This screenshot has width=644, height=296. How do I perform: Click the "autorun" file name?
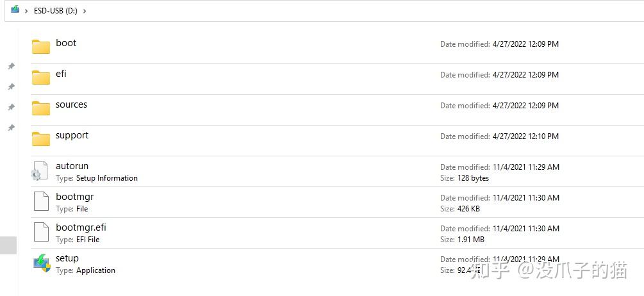[72, 166]
